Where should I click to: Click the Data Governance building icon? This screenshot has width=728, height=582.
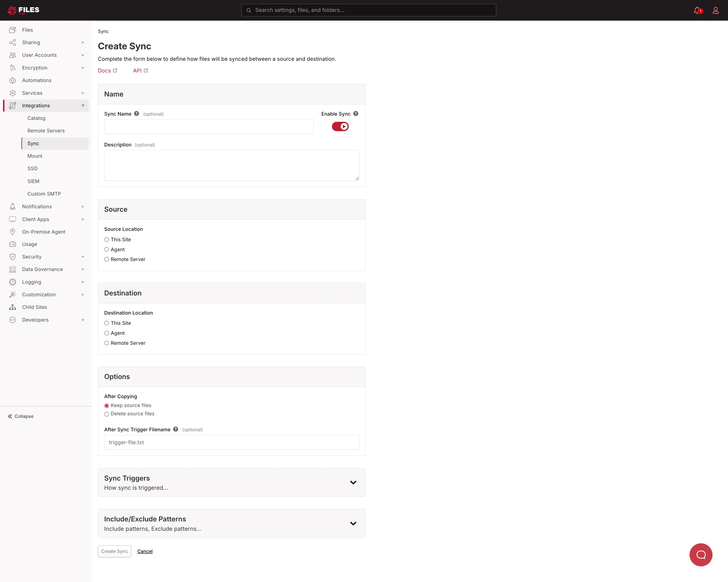(13, 269)
